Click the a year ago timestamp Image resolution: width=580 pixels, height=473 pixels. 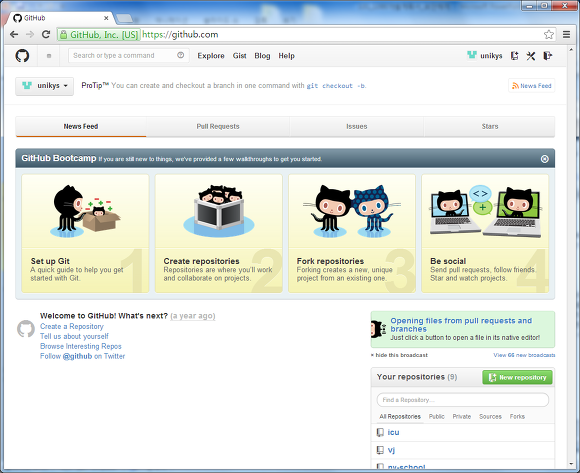point(193,316)
